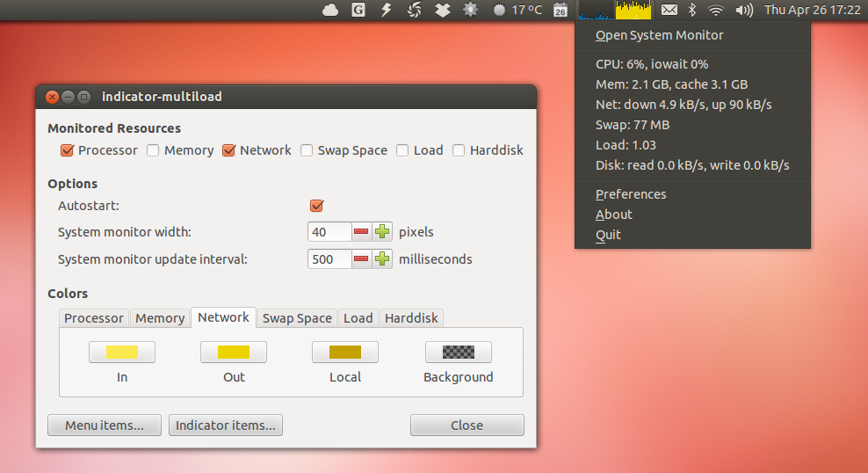
Task: Open the weather indicator showing 17 °C
Action: click(x=517, y=10)
